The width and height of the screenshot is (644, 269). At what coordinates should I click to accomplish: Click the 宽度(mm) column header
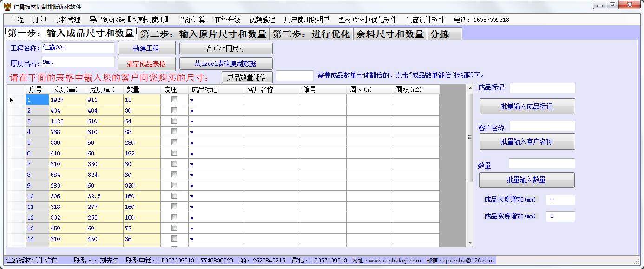(105, 89)
